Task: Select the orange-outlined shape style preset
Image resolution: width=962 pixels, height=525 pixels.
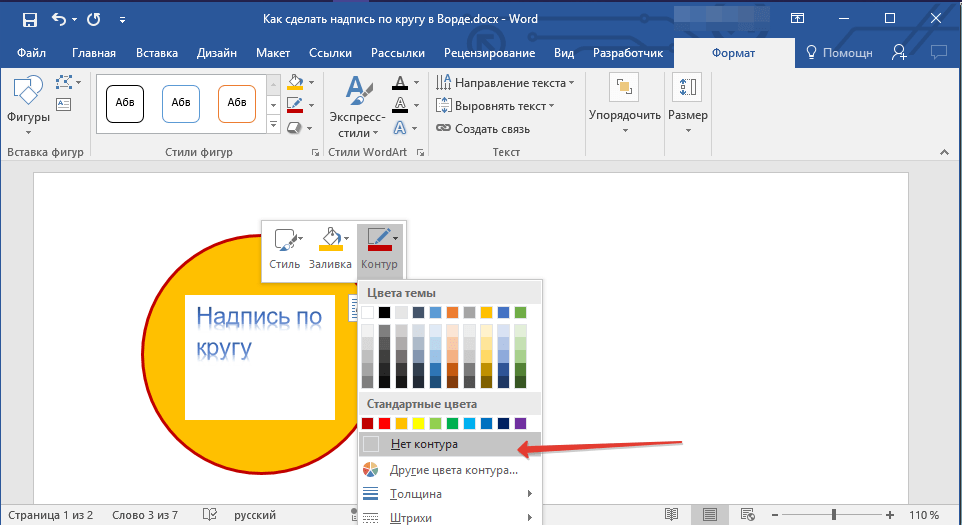Action: (237, 103)
